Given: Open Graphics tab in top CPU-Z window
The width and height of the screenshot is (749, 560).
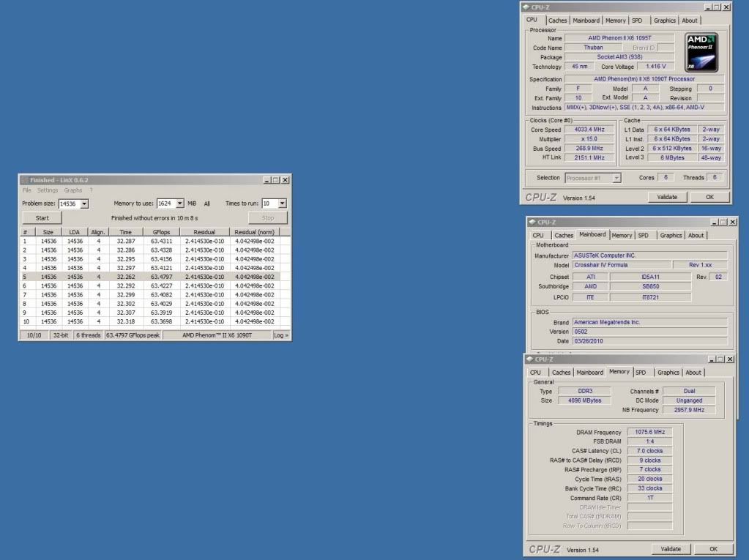Looking at the screenshot, I should tap(665, 20).
